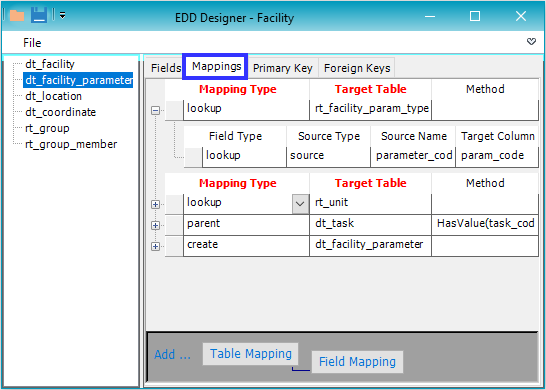Select the param_code target column cell
The image size is (546, 390).
[497, 157]
